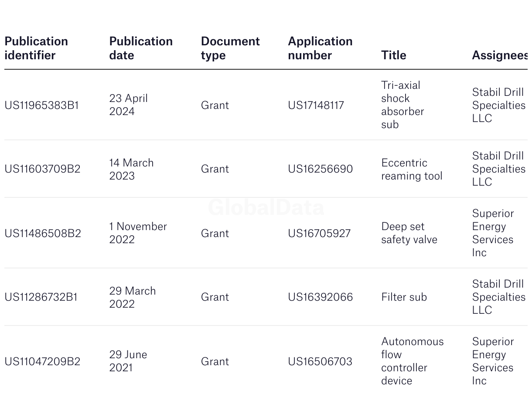Select publication US11486508B2
The width and height of the screenshot is (532, 414).
click(x=43, y=233)
